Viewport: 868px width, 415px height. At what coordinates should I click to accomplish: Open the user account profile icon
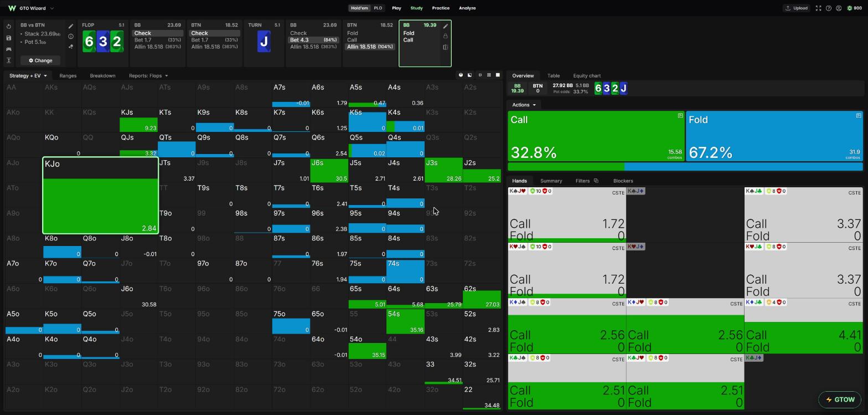pos(839,8)
